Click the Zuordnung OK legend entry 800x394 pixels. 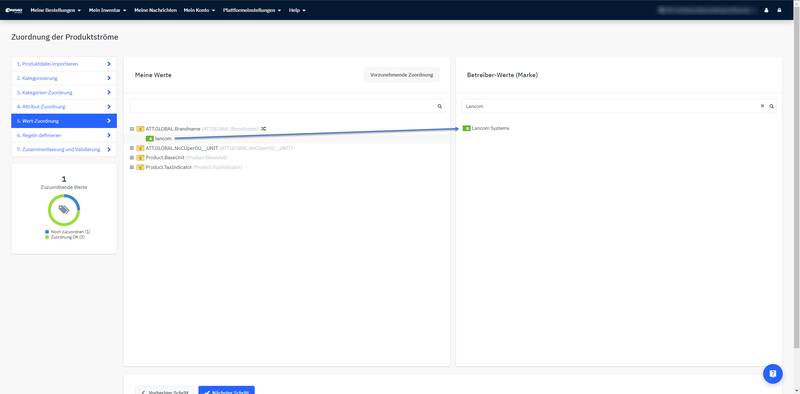[65, 237]
